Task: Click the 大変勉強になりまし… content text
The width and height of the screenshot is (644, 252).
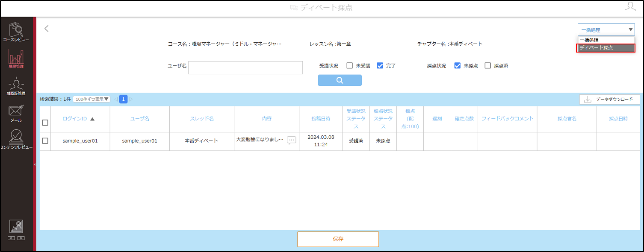Action: [260, 140]
